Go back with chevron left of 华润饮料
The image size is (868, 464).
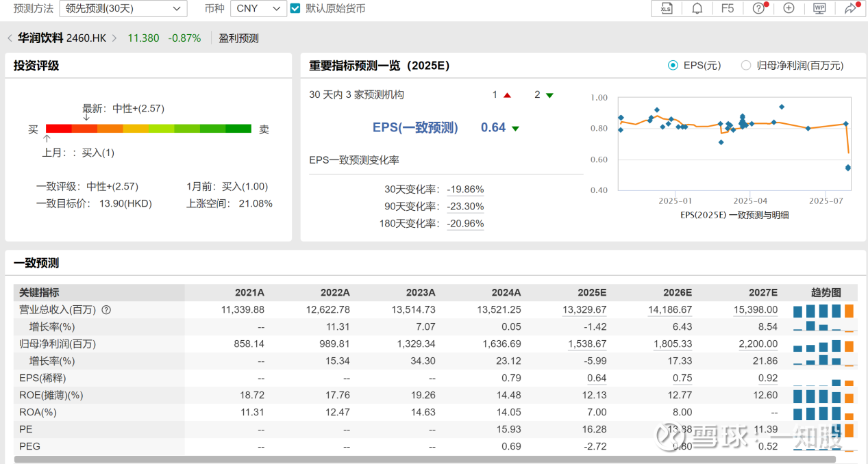pyautogui.click(x=10, y=38)
